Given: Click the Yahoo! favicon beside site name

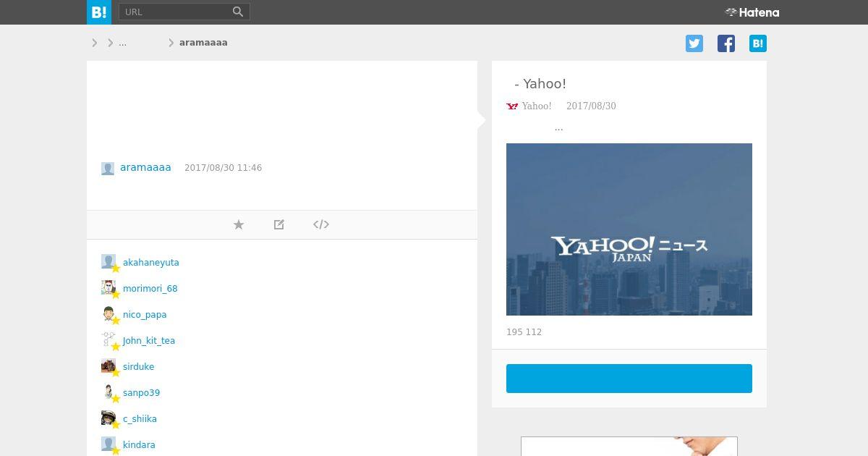Looking at the screenshot, I should [x=512, y=106].
